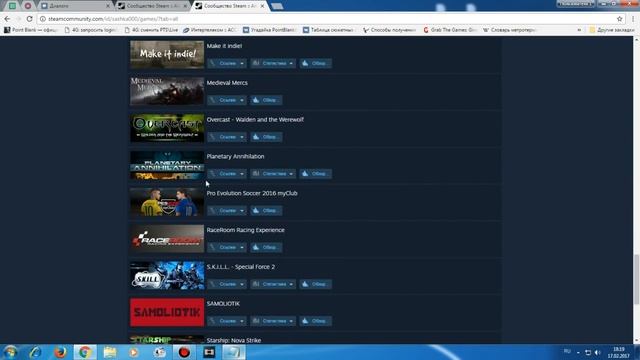Expand Статистика dropdown for SAMOLIOTIK
This screenshot has height=360, width=640.
click(x=273, y=321)
